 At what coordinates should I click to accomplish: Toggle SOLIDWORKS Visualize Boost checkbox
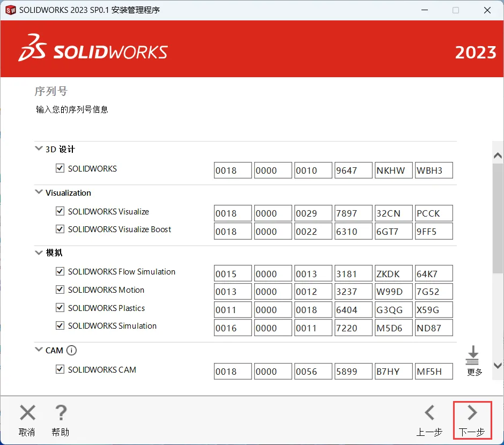[x=60, y=229]
